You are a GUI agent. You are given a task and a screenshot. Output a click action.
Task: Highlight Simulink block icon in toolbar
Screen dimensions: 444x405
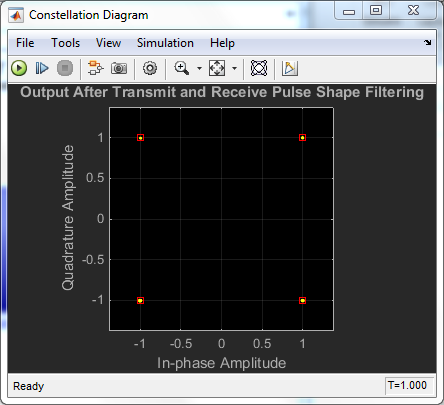tap(95, 68)
